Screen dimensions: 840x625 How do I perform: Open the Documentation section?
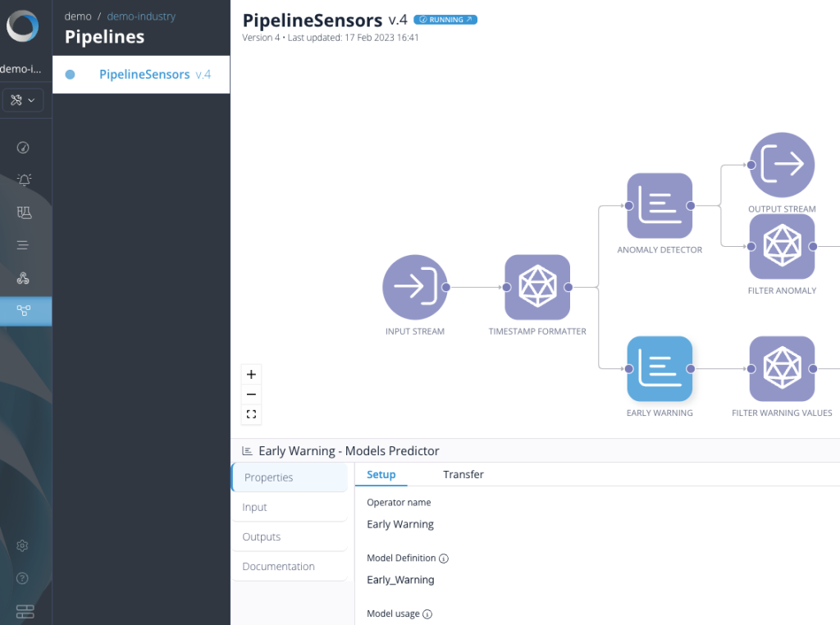(290, 567)
